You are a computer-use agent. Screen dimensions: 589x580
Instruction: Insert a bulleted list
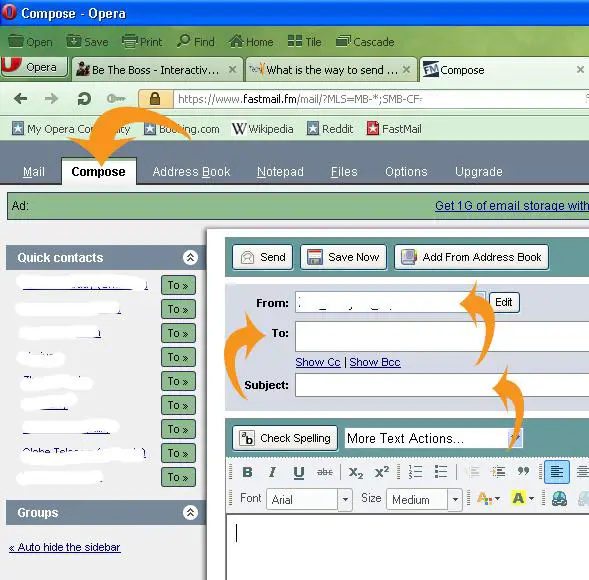441,471
